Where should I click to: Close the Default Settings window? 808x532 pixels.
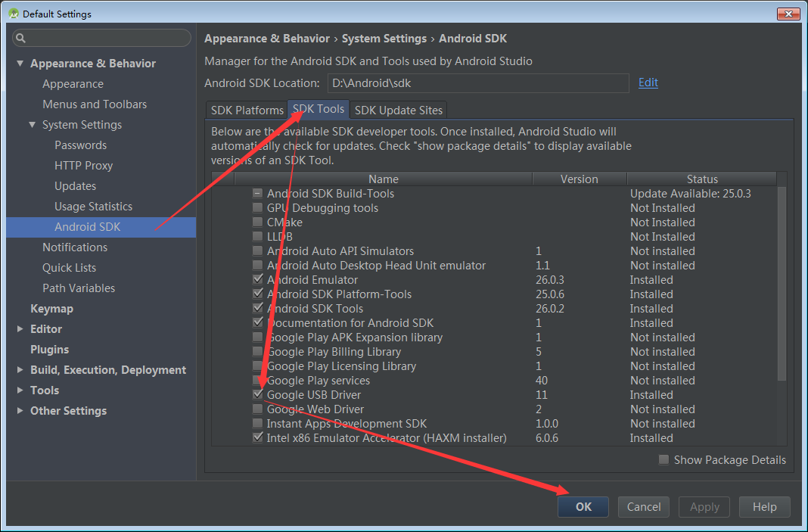pos(788,14)
